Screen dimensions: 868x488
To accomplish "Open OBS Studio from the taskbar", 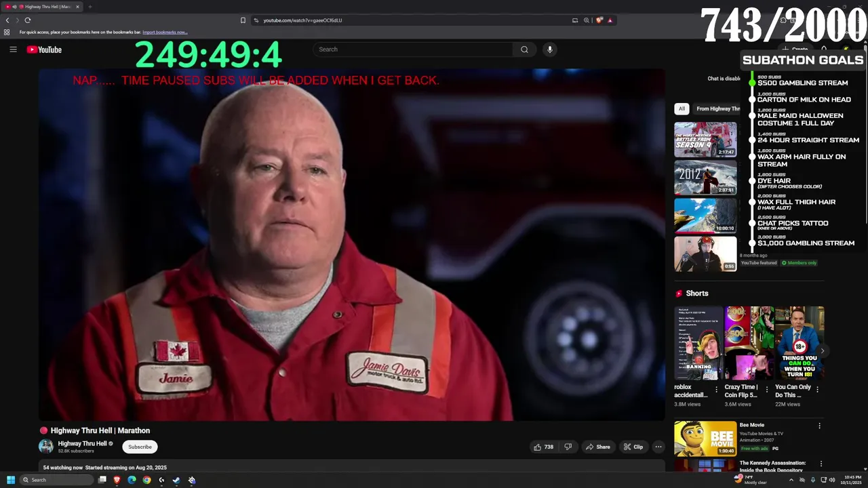I will coord(192,480).
